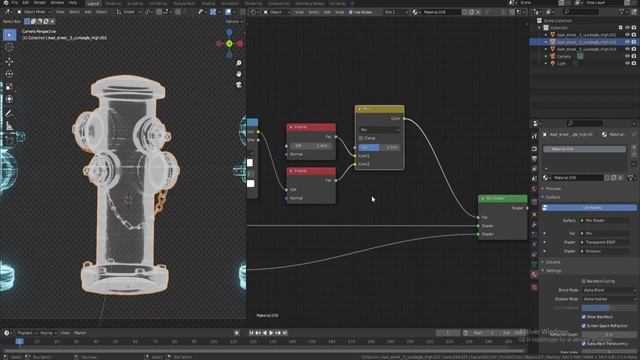This screenshot has height=360, width=640.
Task: Click the Clip Threshold slider in Settings
Action: (609, 308)
